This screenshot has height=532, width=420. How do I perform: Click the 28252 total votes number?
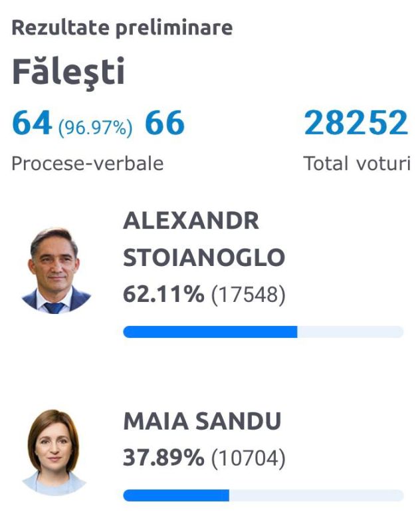[356, 122]
